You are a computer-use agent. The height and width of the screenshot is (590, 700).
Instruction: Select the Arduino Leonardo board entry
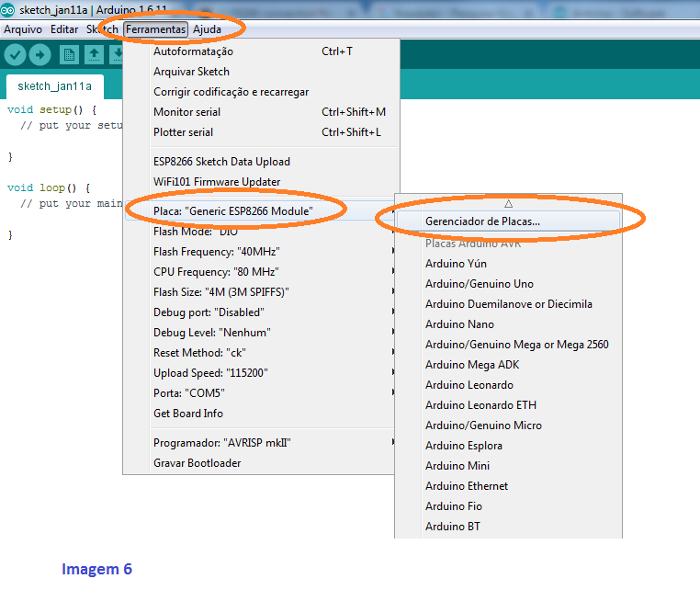[x=509, y=385]
